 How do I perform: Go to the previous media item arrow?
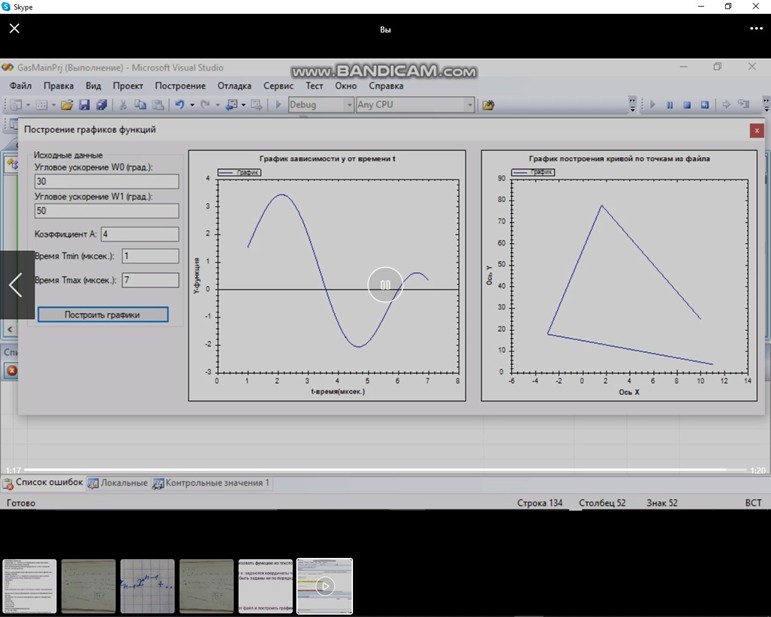[16, 285]
